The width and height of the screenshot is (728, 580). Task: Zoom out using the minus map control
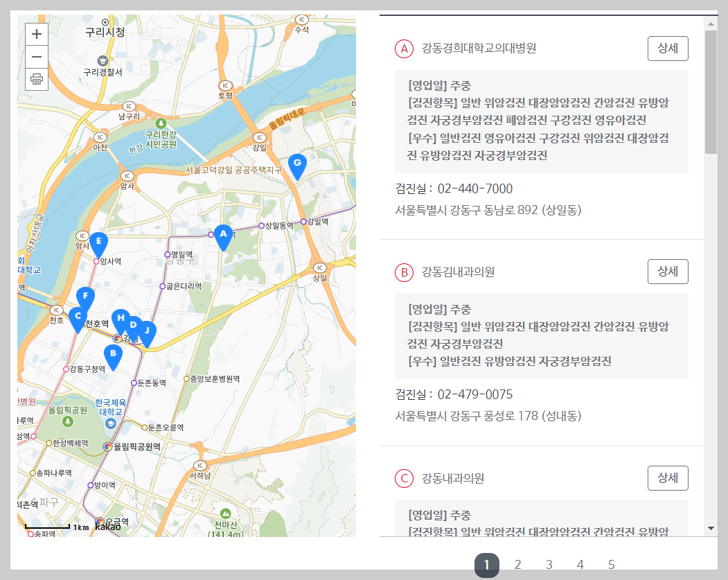point(36,56)
